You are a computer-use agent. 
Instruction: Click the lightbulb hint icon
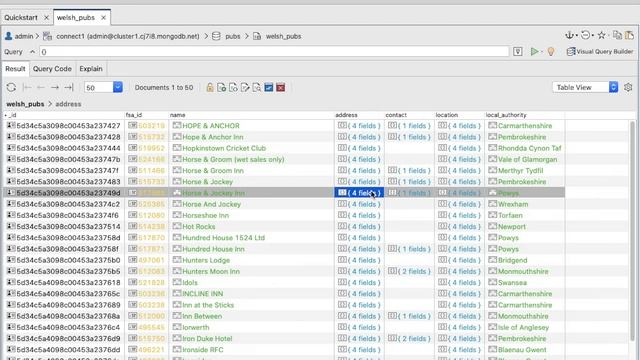pyautogui.click(x=551, y=51)
